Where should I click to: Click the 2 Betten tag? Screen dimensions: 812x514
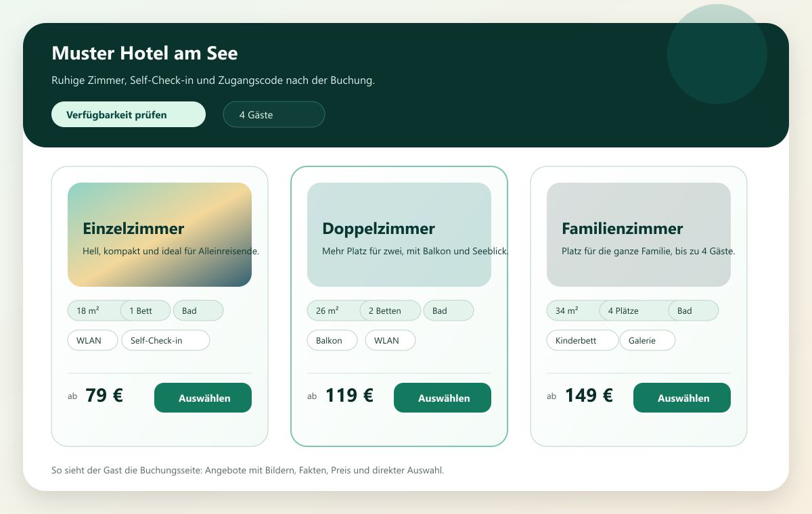(x=390, y=310)
